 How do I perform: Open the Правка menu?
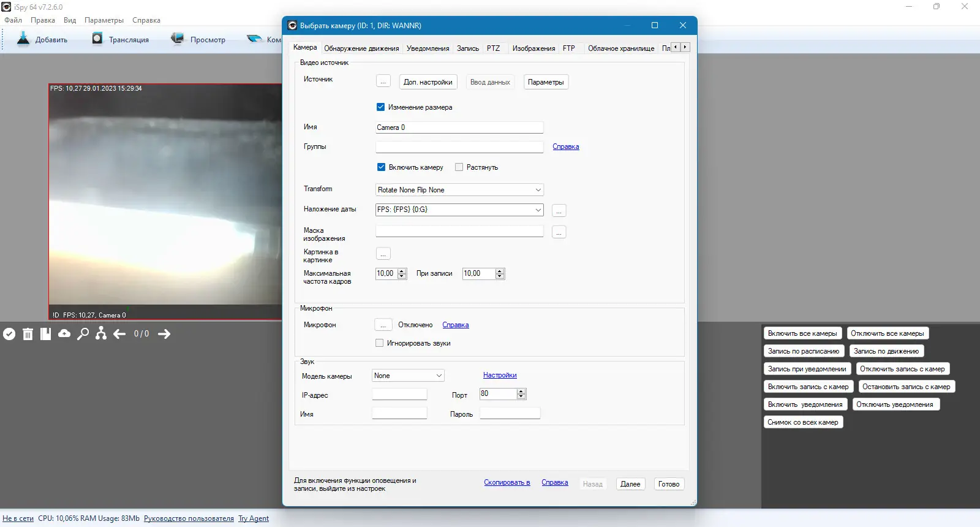[x=43, y=20]
